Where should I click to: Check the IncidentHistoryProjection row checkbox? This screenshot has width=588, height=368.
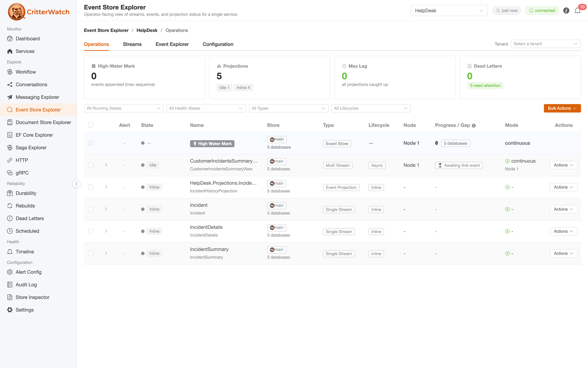click(91, 187)
